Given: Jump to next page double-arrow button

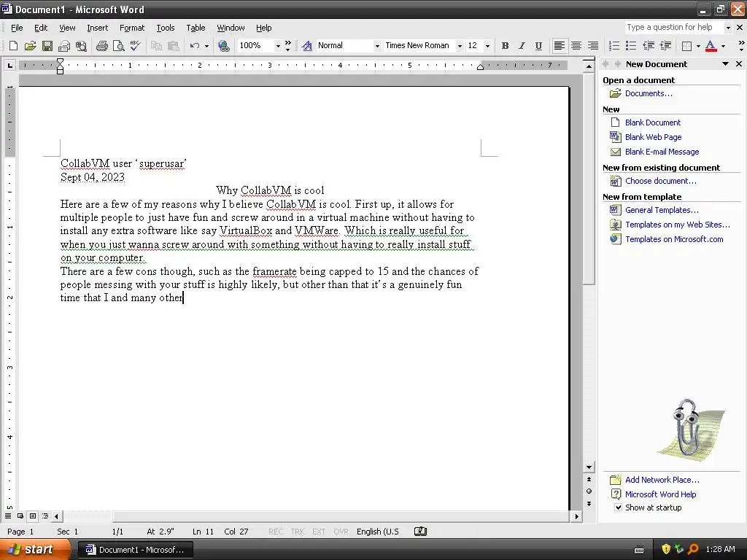Looking at the screenshot, I should (589, 504).
